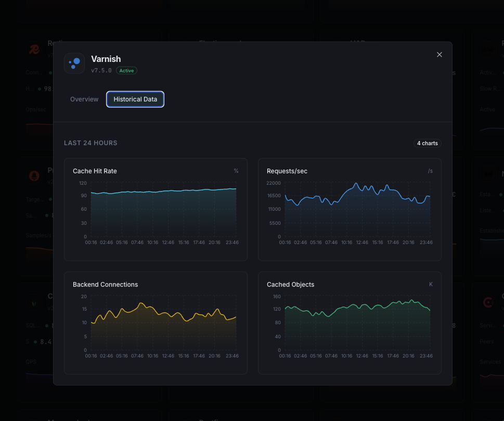Click the Backend Connections chart
Screen dimensions: 504x421
tap(156, 322)
